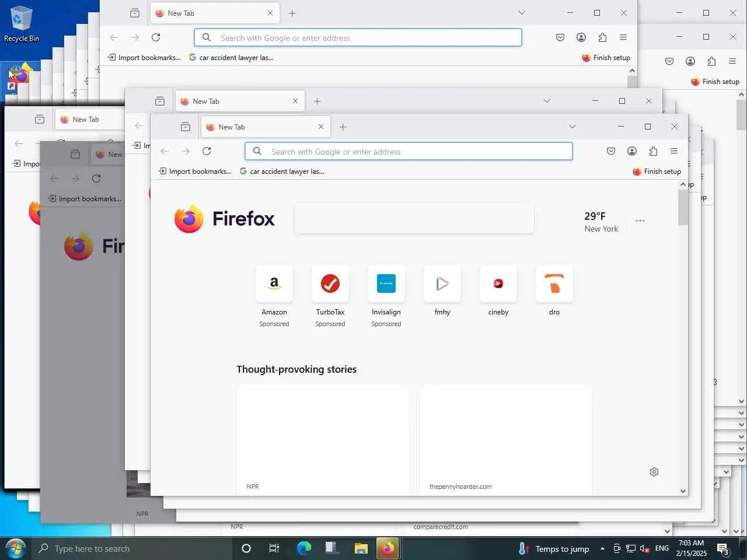This screenshot has width=747, height=560.
Task: Launch Microsoft Edge from the taskbar
Action: pos(304,548)
